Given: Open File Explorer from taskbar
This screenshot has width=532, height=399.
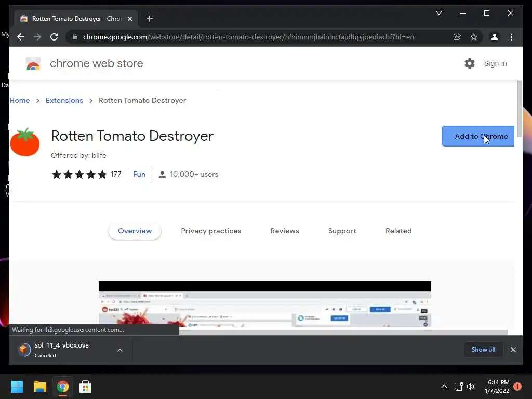Looking at the screenshot, I should 39,387.
